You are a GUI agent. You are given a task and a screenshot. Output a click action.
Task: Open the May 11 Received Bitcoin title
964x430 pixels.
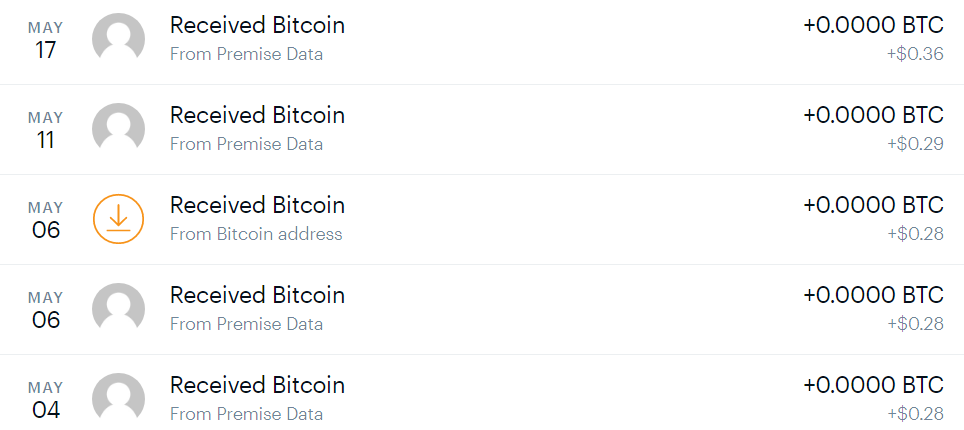(x=257, y=115)
